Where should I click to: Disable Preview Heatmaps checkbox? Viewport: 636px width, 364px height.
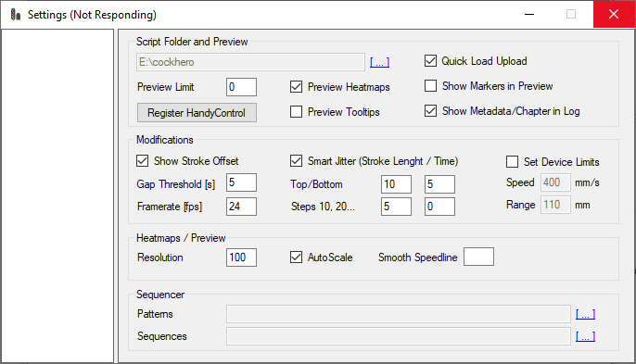pos(296,87)
